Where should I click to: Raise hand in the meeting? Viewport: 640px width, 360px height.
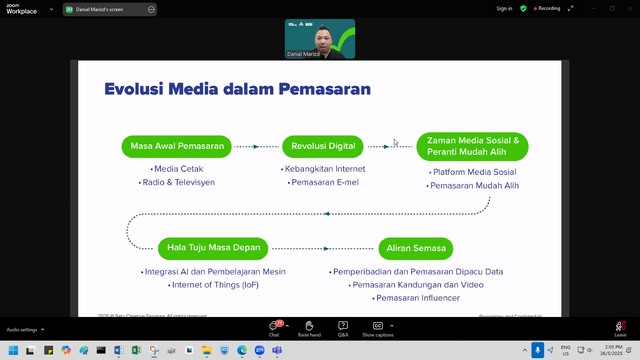tap(309, 329)
